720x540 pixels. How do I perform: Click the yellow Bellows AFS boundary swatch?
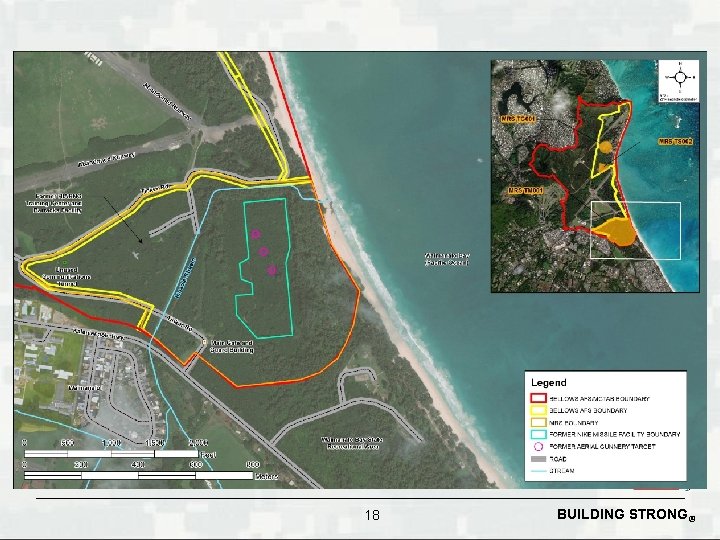coord(538,410)
